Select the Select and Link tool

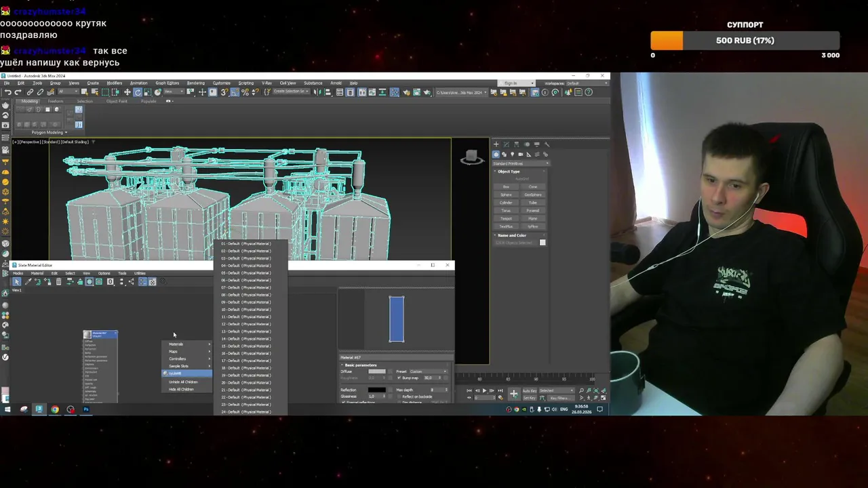30,92
